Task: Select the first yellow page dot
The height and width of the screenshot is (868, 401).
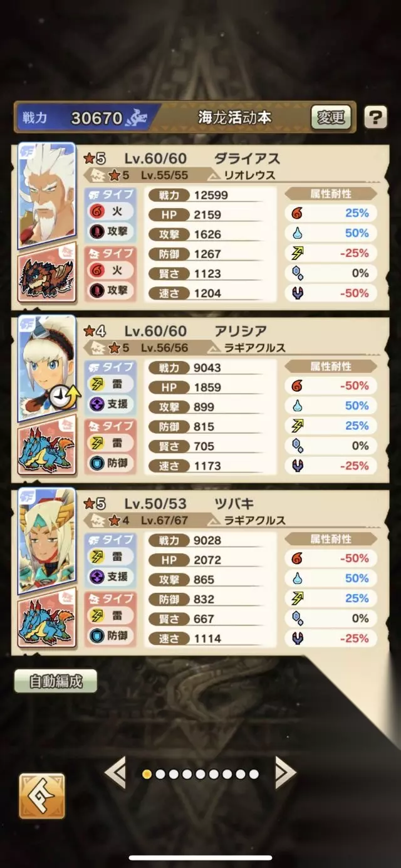Action: (147, 775)
